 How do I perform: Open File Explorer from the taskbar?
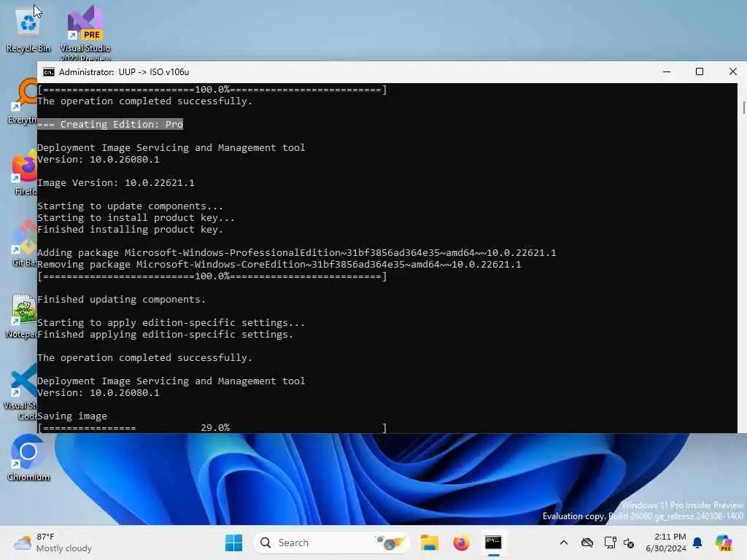tap(429, 542)
